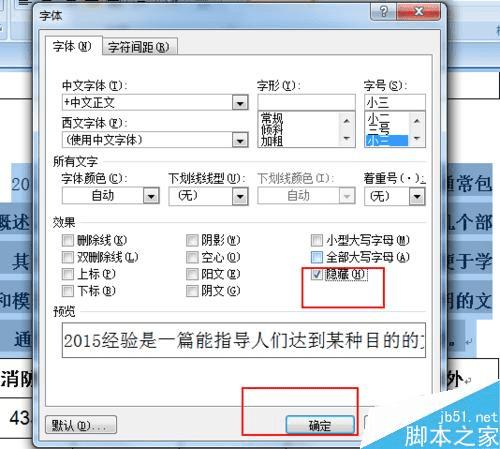Click the 默认 button
The image size is (500, 449).
(81, 425)
